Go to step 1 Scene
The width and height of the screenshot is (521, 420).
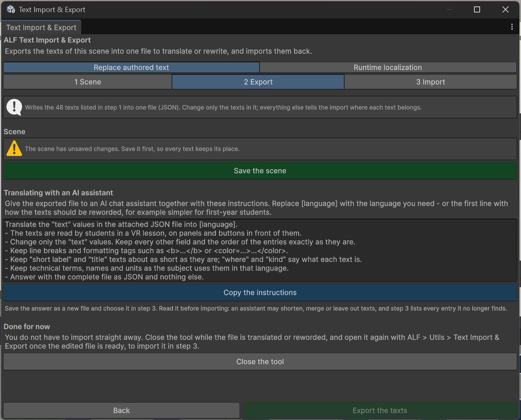88,82
